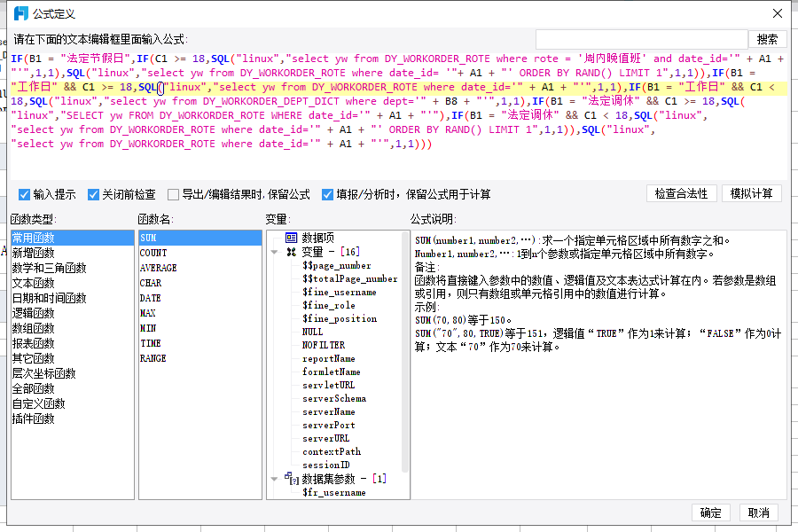Select 报表函数 function type

(73, 343)
